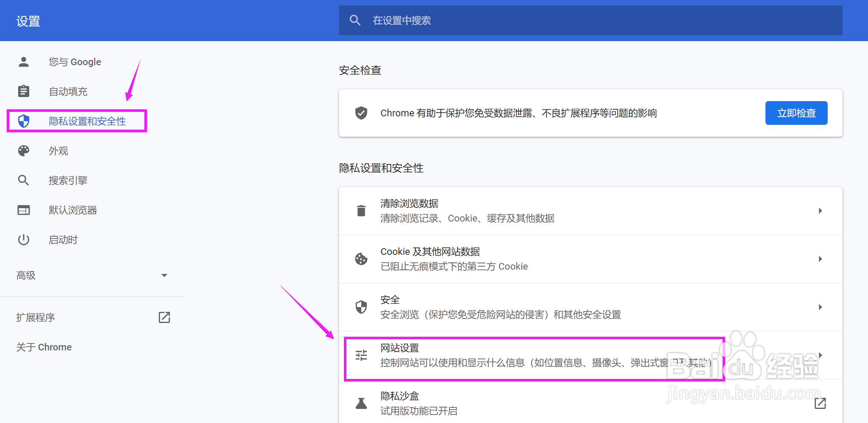
Task: Click the person icon beside 您与 Google
Action: (x=24, y=62)
